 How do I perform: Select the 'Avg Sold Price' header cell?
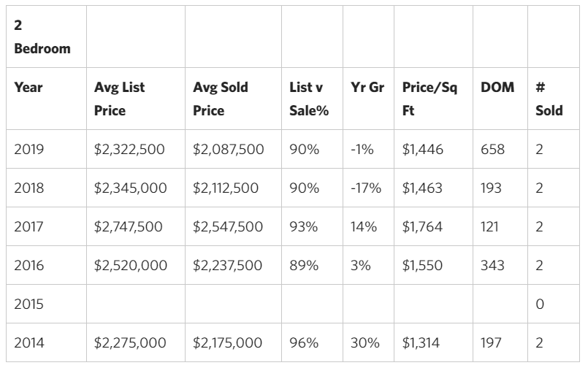pos(220,99)
